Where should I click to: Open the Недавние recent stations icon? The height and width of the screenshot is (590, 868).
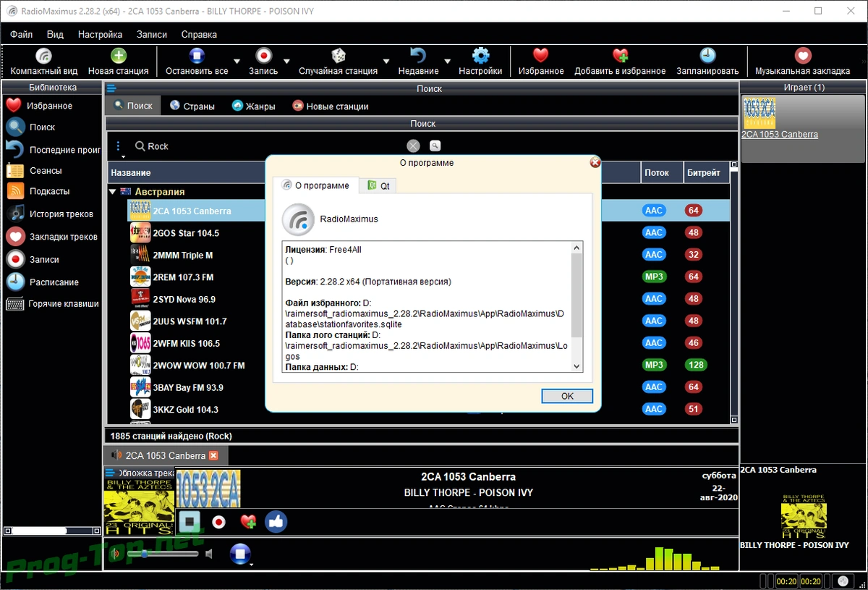pos(418,56)
